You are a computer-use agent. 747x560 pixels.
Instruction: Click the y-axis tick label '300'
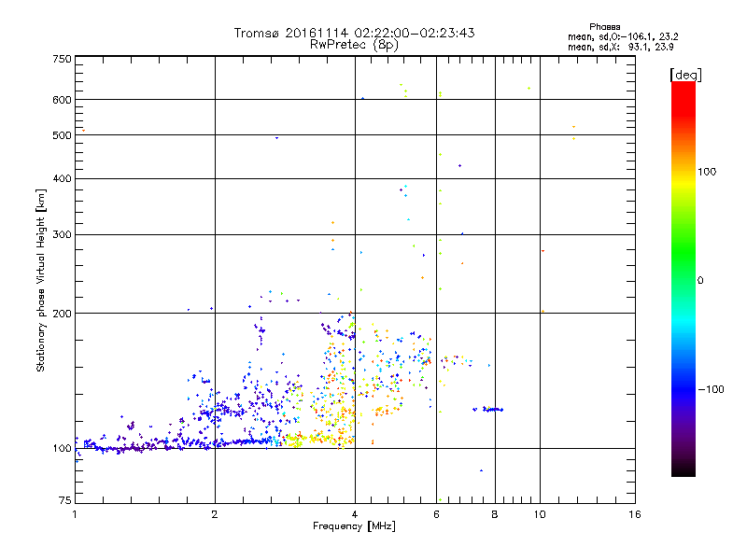(62, 235)
